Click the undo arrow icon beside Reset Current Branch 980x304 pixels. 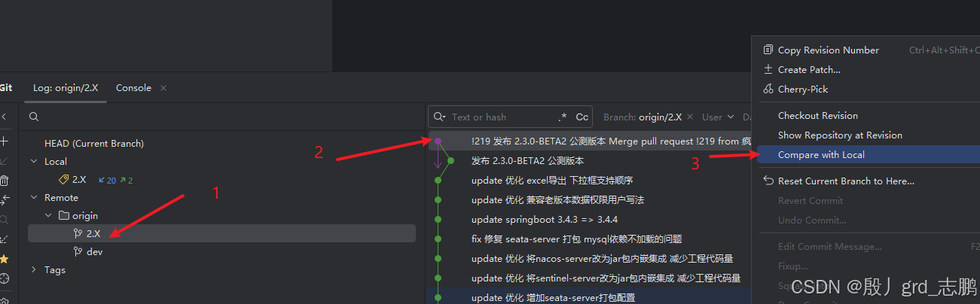(768, 181)
